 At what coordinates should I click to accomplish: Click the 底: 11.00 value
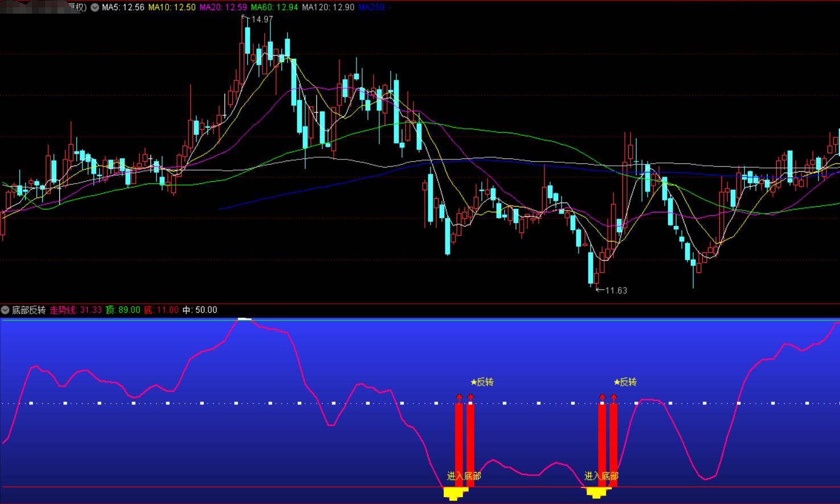click(161, 310)
